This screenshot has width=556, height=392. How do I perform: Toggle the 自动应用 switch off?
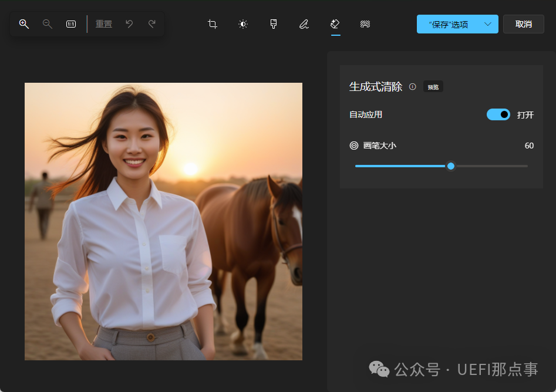[x=498, y=114]
